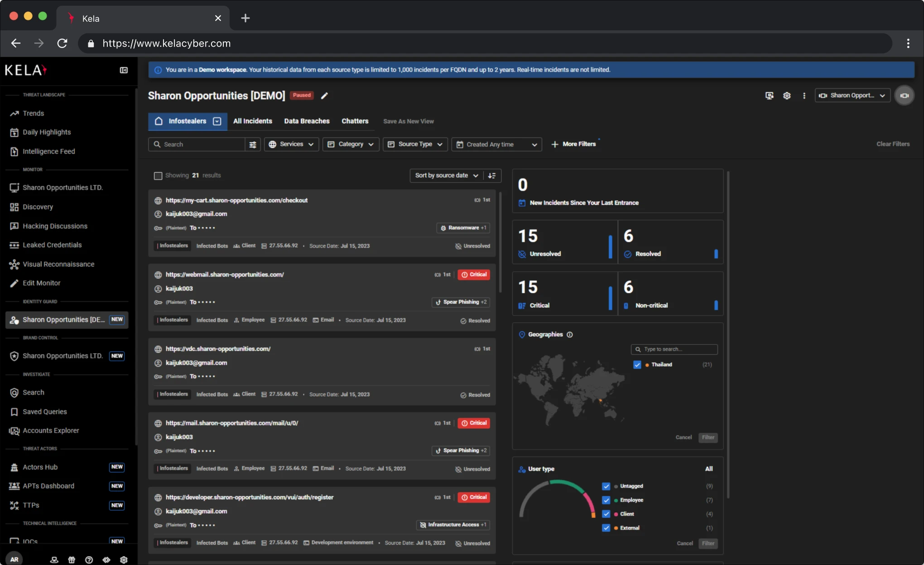Viewport: 924px width, 565px height.
Task: Uncheck the Employee user type
Action: [x=606, y=500]
